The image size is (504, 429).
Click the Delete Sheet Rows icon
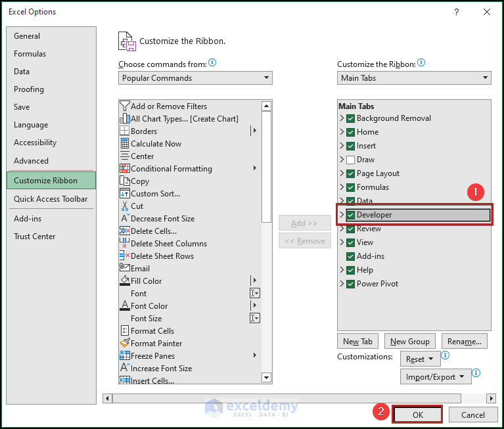(x=125, y=256)
